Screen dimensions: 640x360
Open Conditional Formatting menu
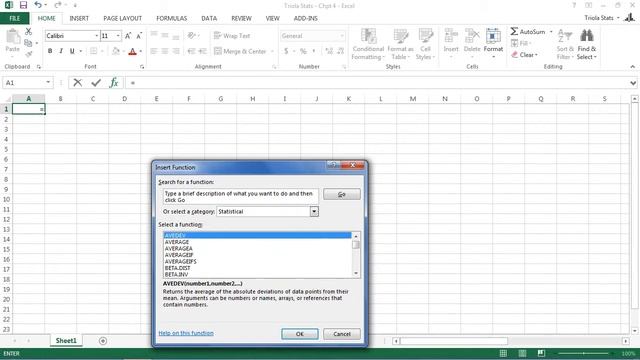point(368,44)
